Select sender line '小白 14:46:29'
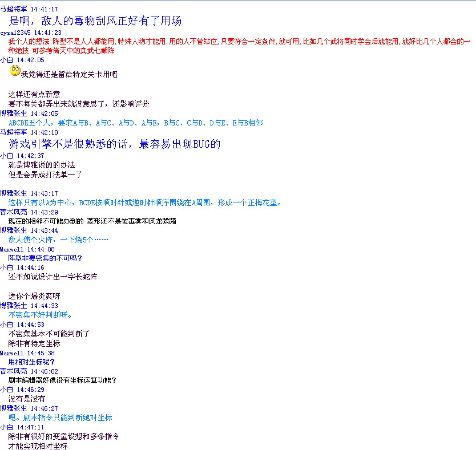This screenshot has width=476, height=450. point(22,390)
